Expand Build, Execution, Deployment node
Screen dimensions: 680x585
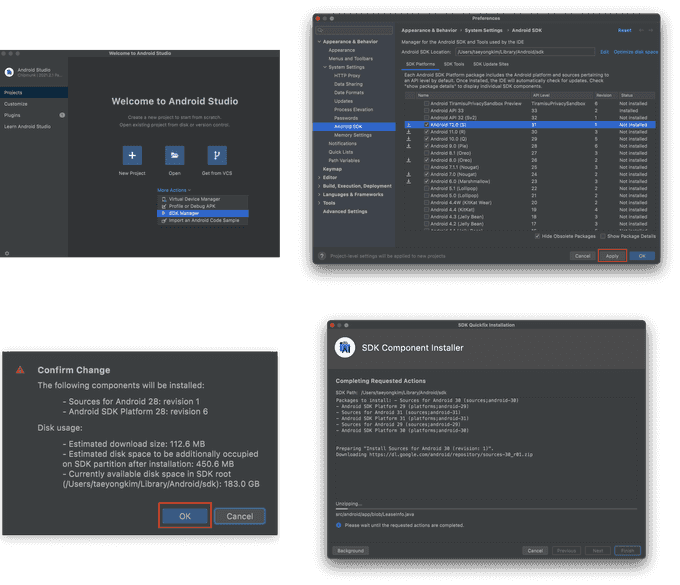click(x=320, y=186)
